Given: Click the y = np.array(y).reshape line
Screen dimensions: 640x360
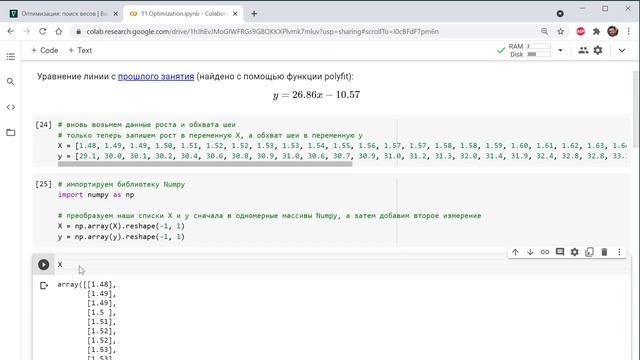Looking at the screenshot, I should click(121, 237).
